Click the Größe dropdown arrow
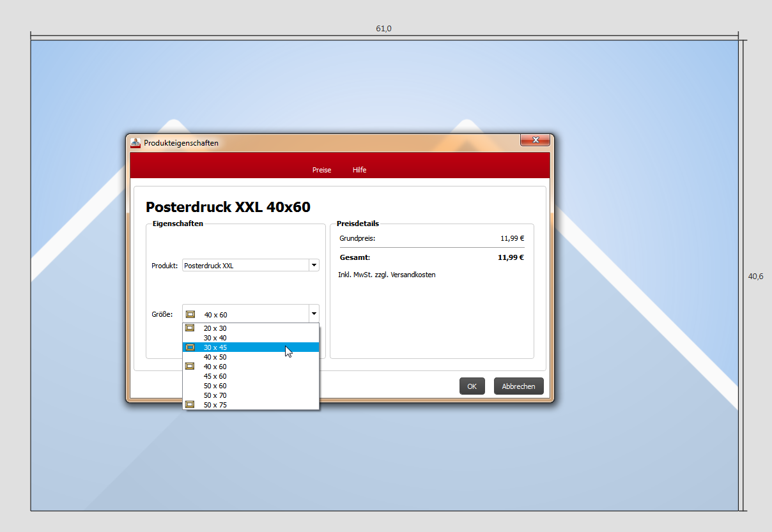 314,314
